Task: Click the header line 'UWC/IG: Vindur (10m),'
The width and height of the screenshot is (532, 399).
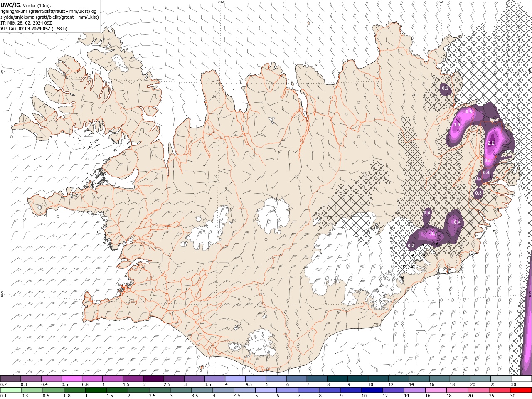Action: 26,5
